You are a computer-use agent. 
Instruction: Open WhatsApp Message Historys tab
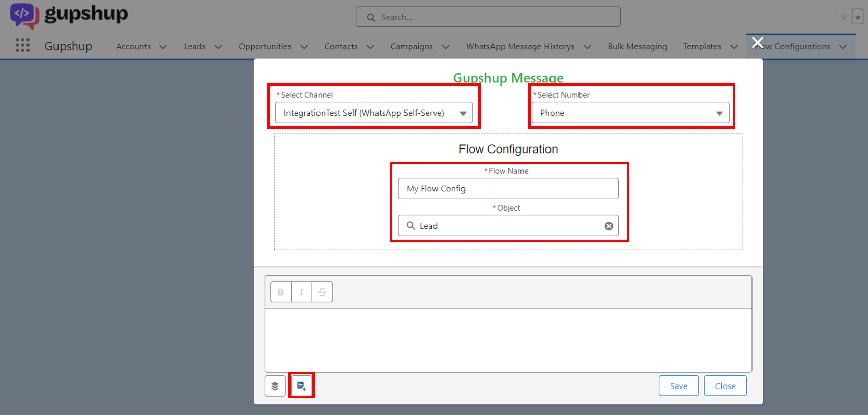click(x=520, y=46)
